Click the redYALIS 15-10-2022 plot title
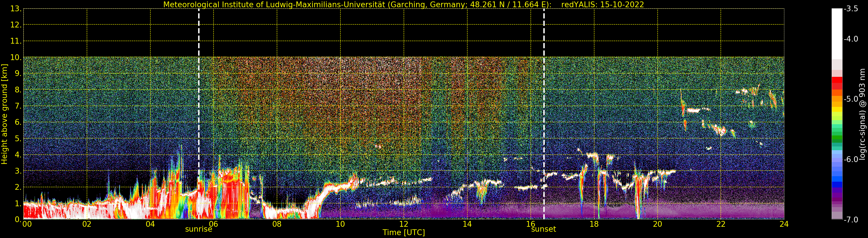The image size is (868, 238). pyautogui.click(x=602, y=5)
